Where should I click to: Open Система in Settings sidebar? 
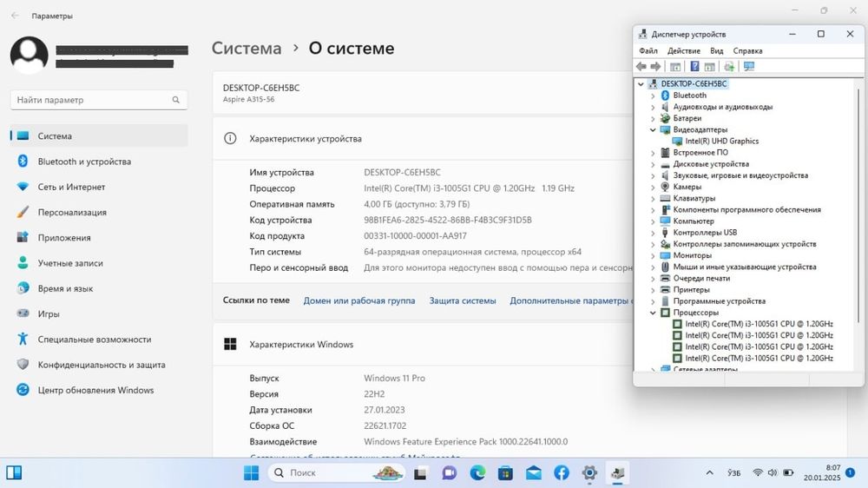[x=99, y=135]
